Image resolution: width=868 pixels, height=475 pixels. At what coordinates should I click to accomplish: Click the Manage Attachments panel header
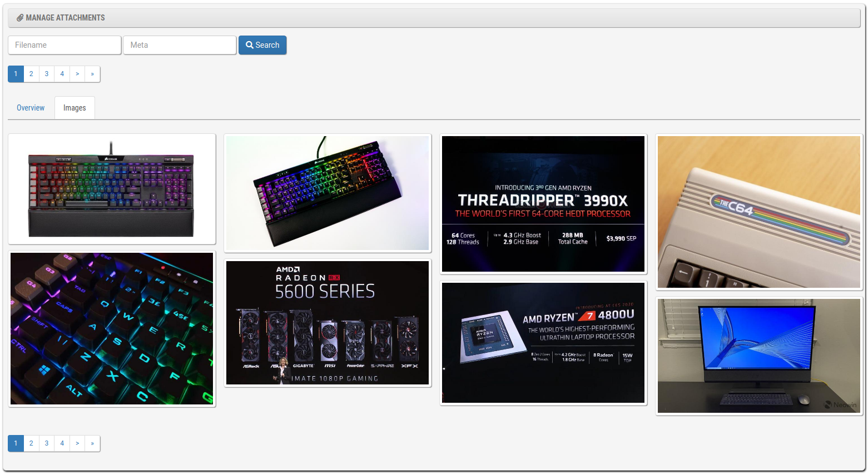(x=434, y=18)
